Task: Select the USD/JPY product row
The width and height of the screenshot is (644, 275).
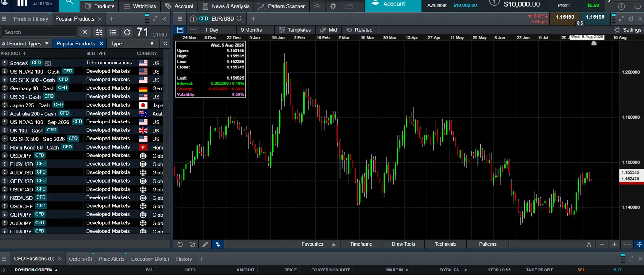Action: pos(83,156)
